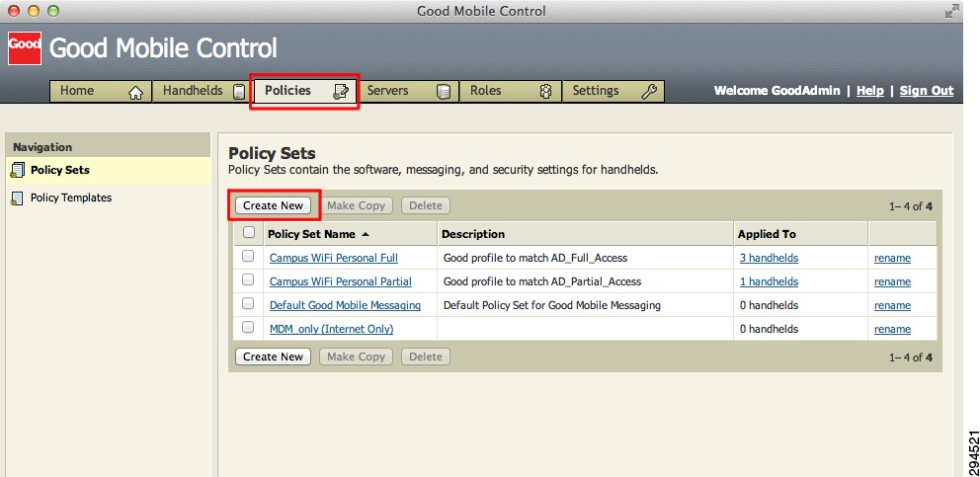Rename the Campus WiFi Personal Partial policy set
This screenshot has width=980, height=477.
click(892, 281)
